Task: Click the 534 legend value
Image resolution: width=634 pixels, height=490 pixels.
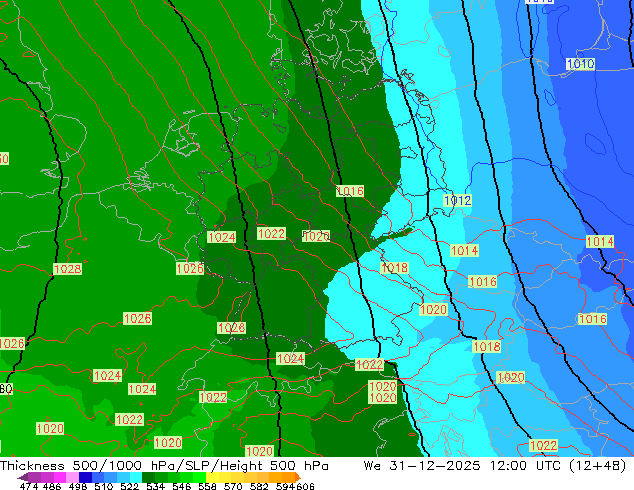Action: pos(154,486)
